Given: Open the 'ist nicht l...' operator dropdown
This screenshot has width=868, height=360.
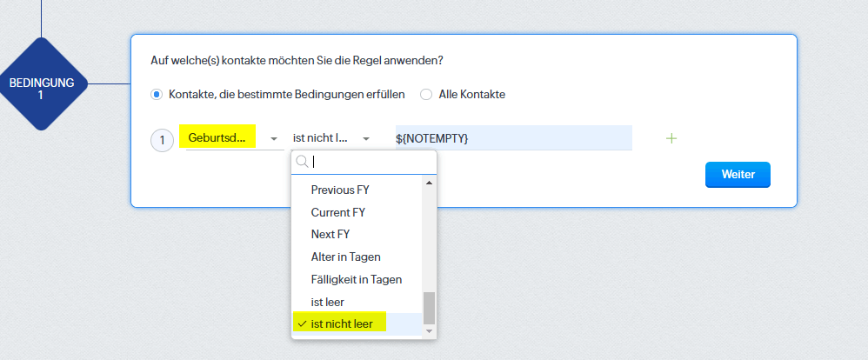Looking at the screenshot, I should (x=331, y=138).
